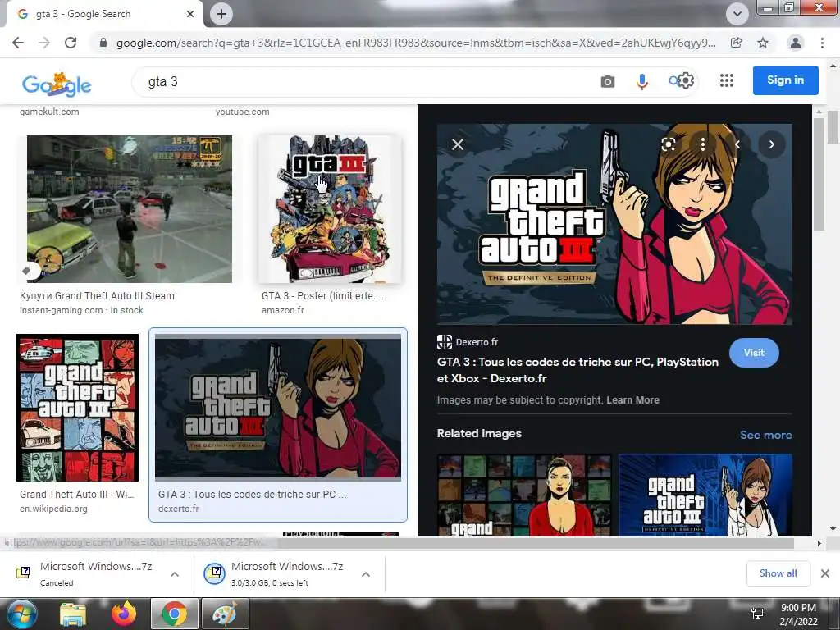This screenshot has width=840, height=630.
Task: Open a new browser tab
Action: coord(221,14)
